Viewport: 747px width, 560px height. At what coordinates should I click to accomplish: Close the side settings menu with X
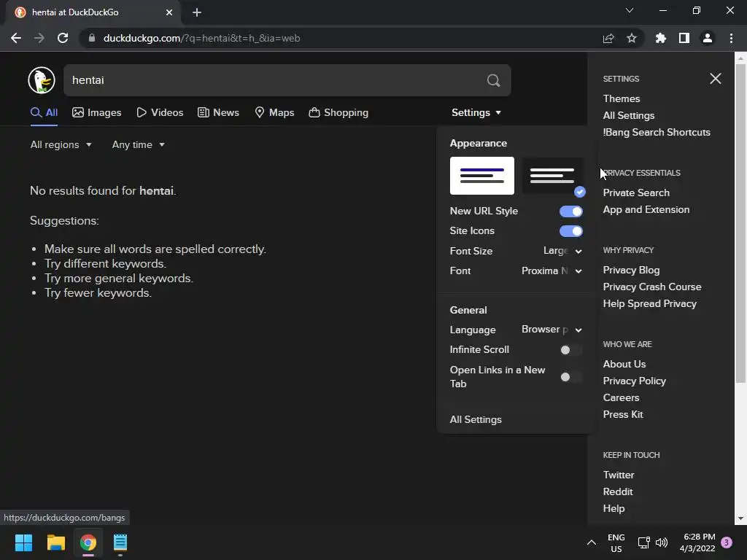point(716,79)
